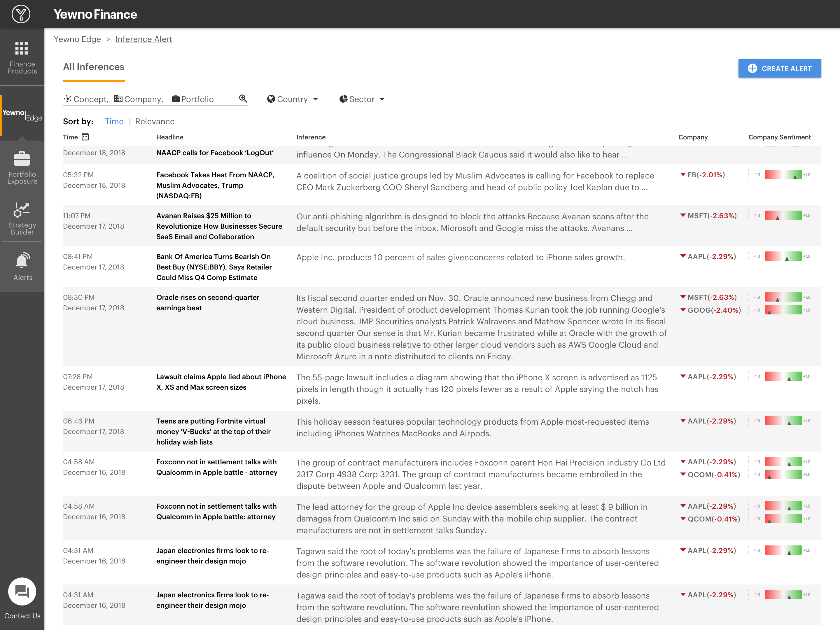Sort inferences by Relevance
The height and width of the screenshot is (630, 840).
pyautogui.click(x=155, y=122)
